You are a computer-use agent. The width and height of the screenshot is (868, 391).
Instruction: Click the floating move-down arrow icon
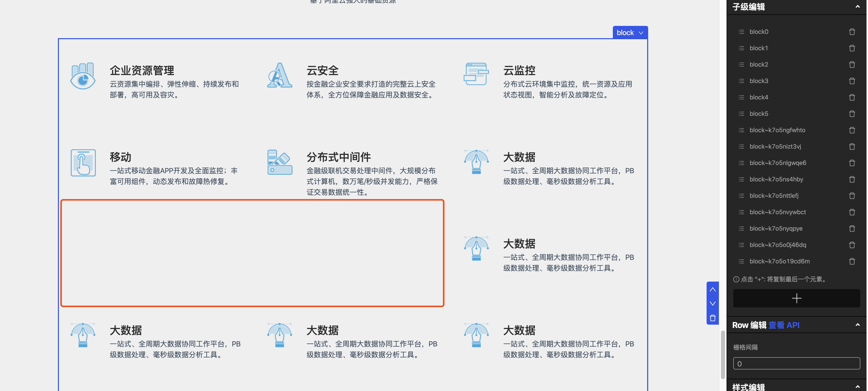[713, 303]
